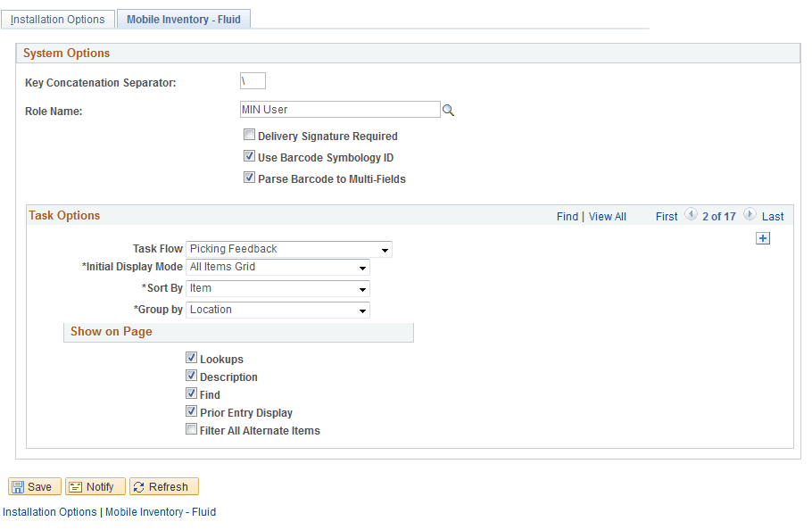Image resolution: width=812 pixels, height=530 pixels.
Task: Click the Key Concatenation Separator input field
Action: (253, 80)
